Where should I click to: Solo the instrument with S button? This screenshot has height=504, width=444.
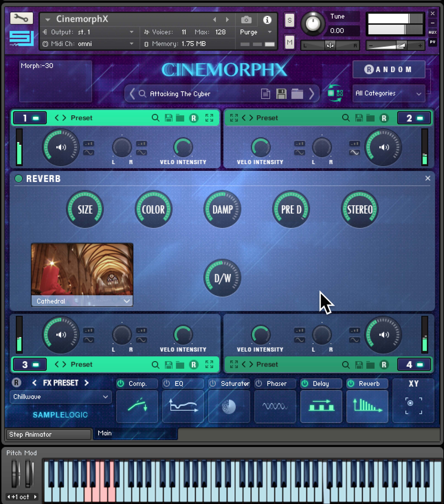click(289, 20)
